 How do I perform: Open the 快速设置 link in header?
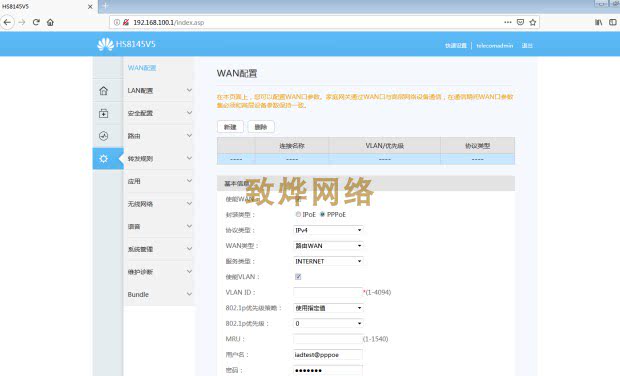456,46
